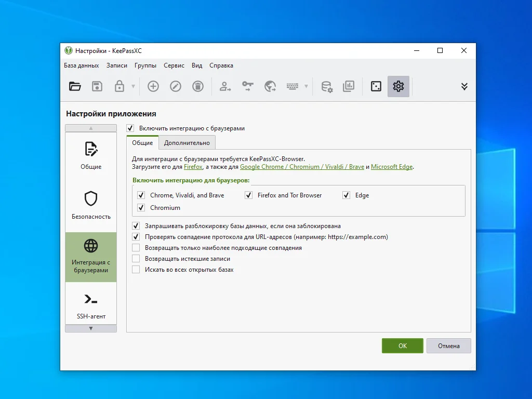Open the Сервис menu

point(174,65)
